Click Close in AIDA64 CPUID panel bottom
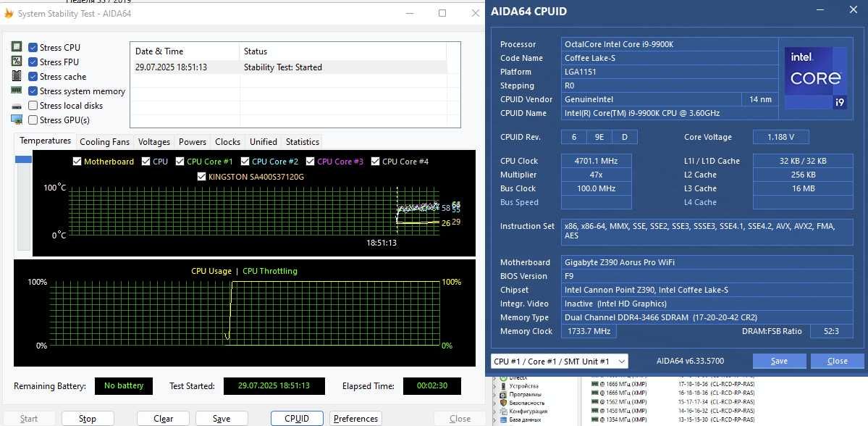 pyautogui.click(x=837, y=362)
